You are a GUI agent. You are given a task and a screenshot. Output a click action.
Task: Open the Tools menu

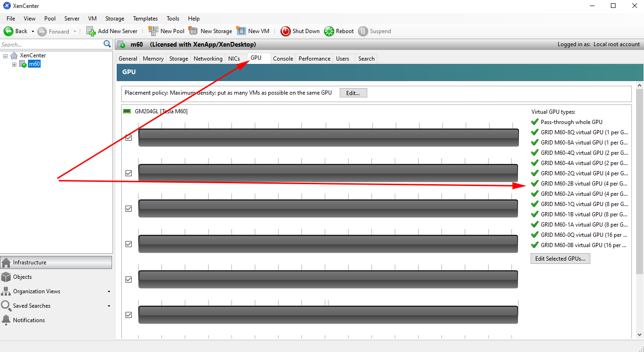[x=173, y=19]
